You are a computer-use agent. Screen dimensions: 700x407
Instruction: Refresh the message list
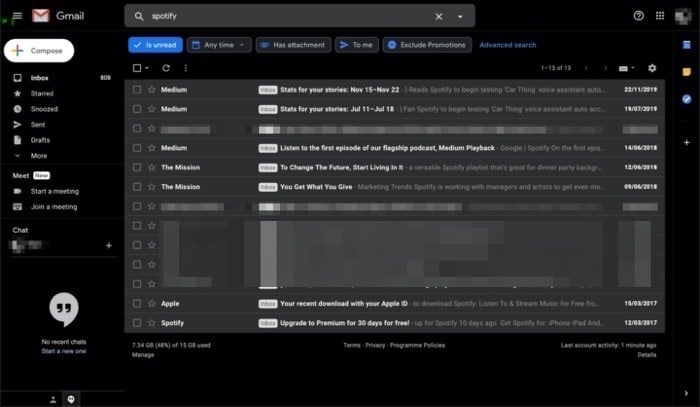166,68
